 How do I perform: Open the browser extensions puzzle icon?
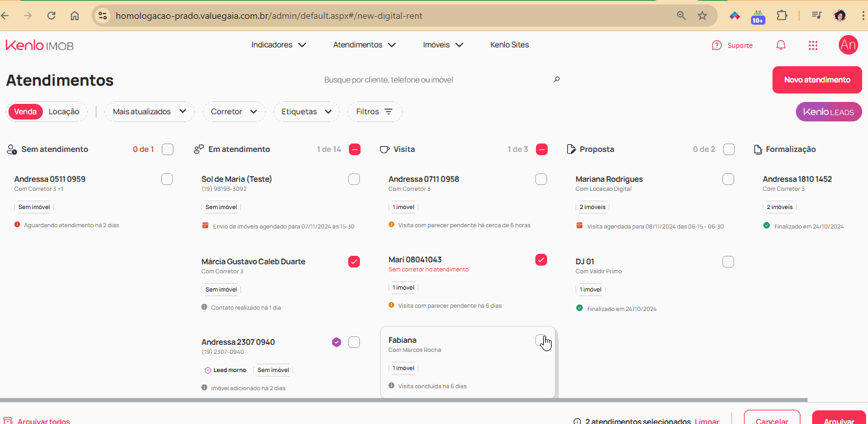(x=782, y=15)
